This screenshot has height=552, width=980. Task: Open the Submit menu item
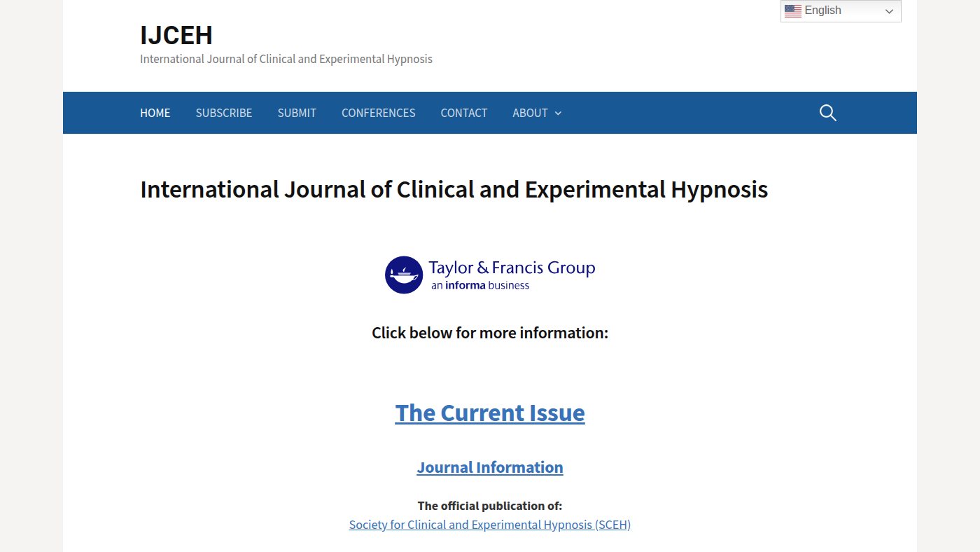(x=297, y=113)
